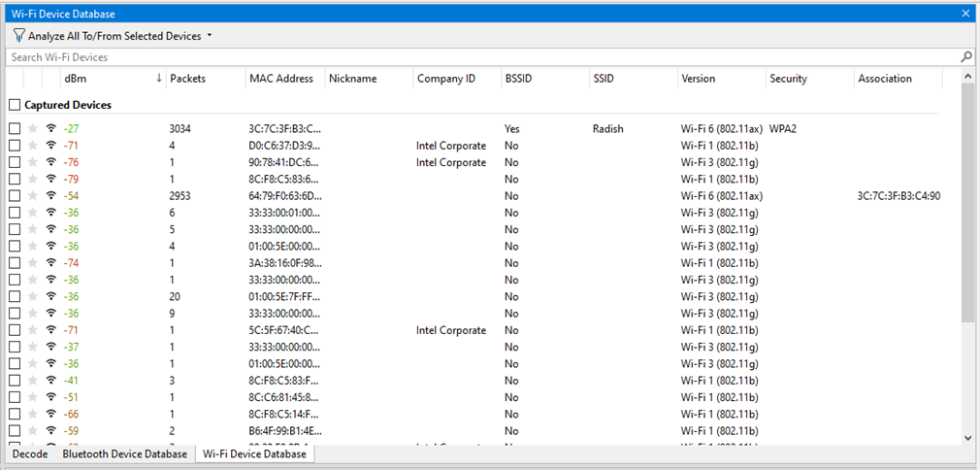Click the MAC address 8C:F8:C5:83:F...
980x470 pixels.
pos(285,381)
